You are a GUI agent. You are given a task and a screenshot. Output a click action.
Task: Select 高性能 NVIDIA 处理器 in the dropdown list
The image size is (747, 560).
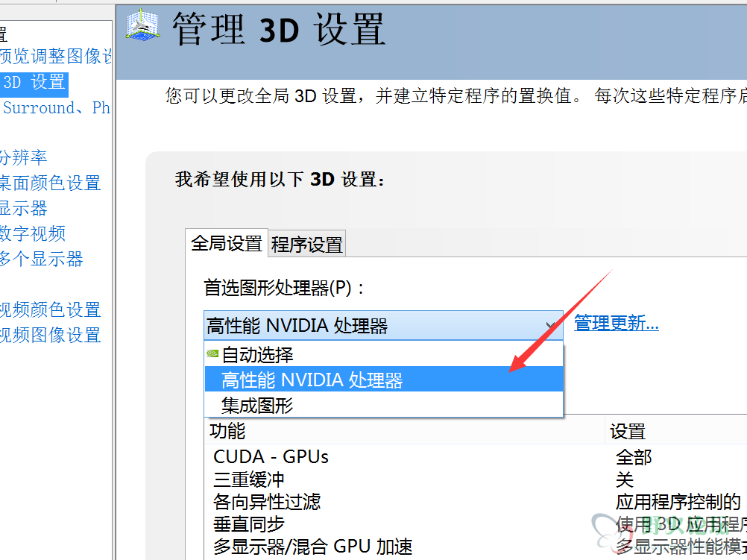point(384,380)
